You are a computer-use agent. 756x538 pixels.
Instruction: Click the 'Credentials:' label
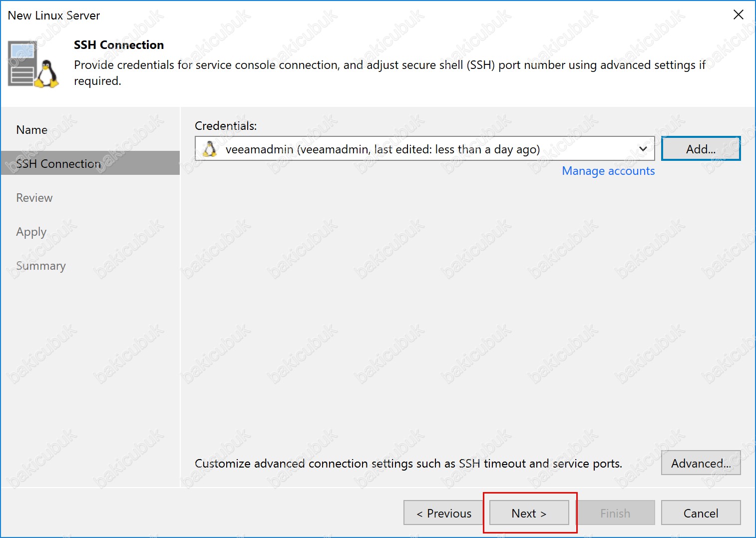(x=226, y=126)
